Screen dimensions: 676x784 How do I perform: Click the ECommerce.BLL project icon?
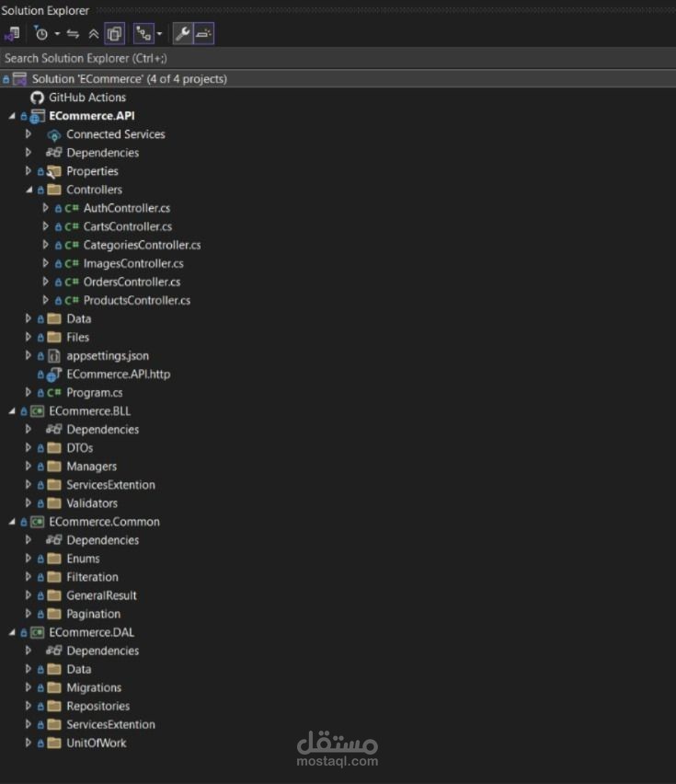coord(37,411)
